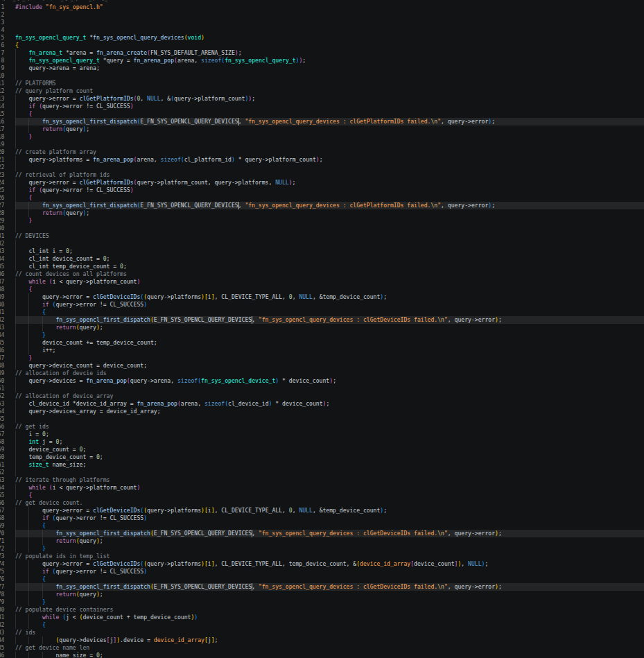Click while (j < (device_count + temp_device_count)) line

coord(119,617)
